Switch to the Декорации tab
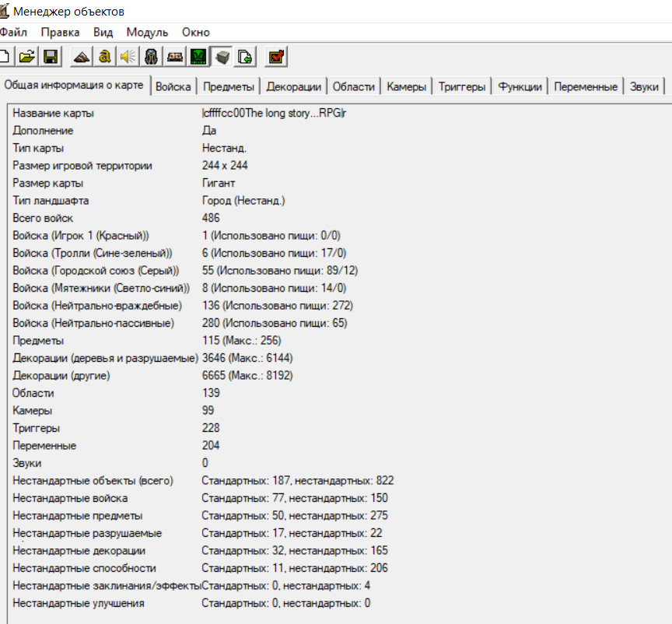 (x=293, y=86)
